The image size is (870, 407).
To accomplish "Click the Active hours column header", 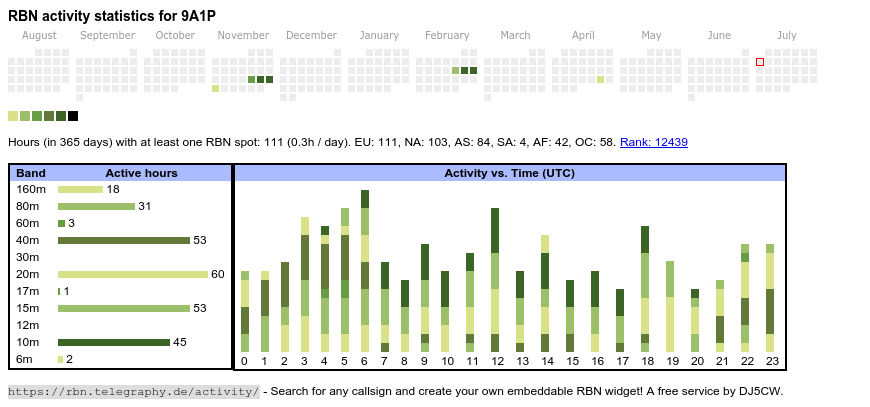I will 141,173.
